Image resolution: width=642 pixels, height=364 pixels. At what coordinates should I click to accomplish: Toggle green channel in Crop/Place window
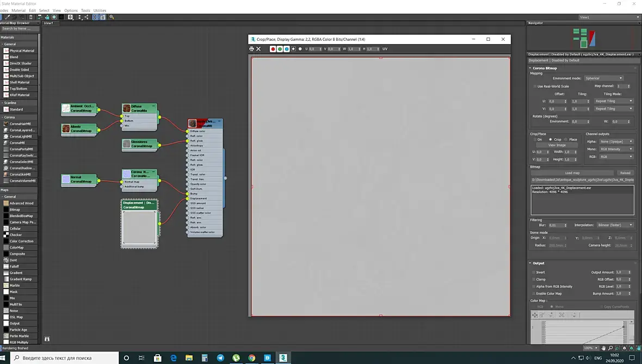280,49
